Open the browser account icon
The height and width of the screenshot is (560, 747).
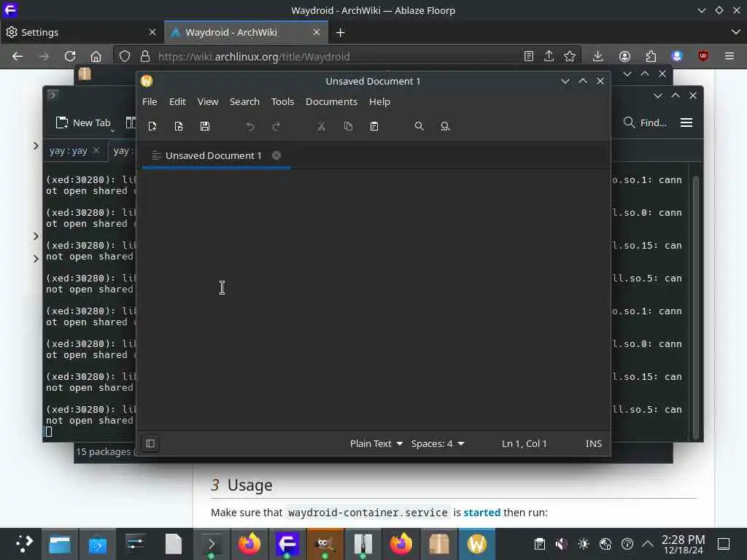624,56
